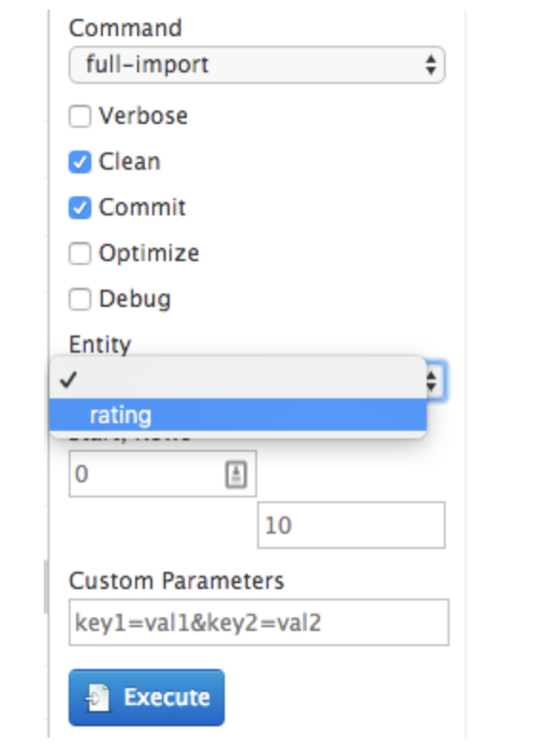
Task: Click the document icon on the Execute button
Action: [x=98, y=698]
